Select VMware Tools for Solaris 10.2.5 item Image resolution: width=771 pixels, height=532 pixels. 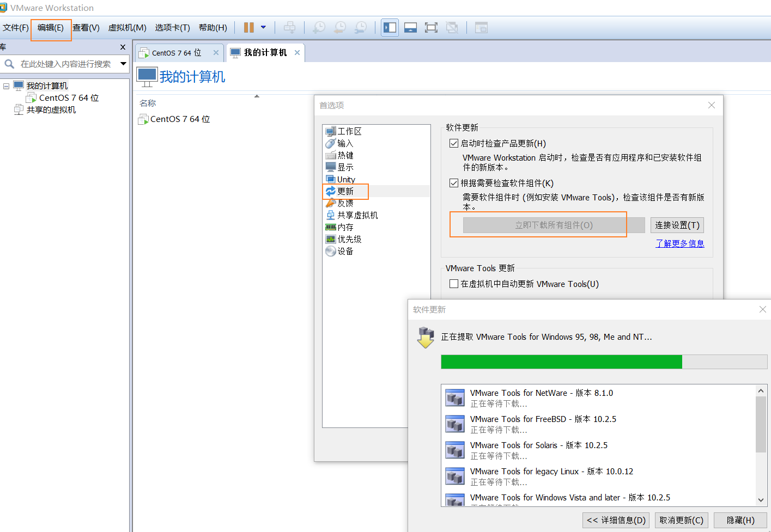tap(598, 450)
